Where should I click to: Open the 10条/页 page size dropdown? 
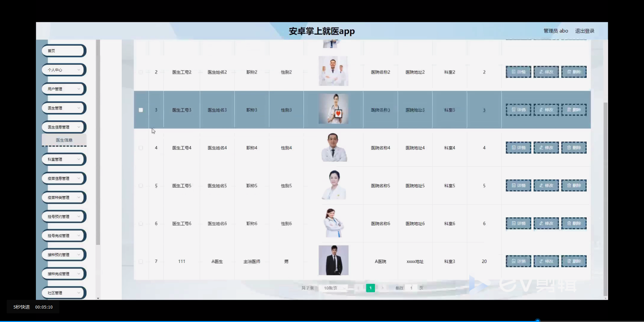334,288
